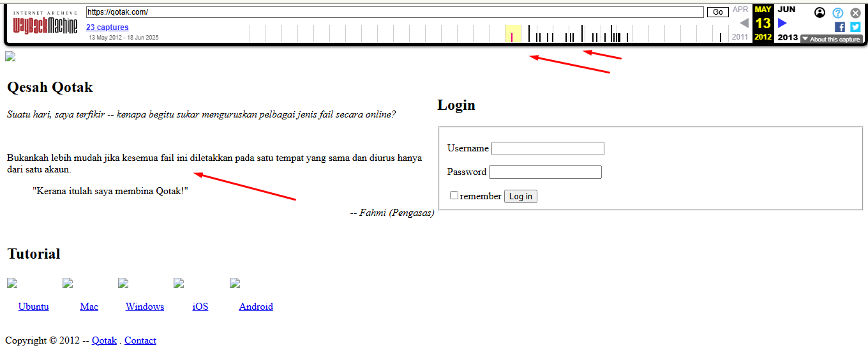Close the Wayback toolbar

click(855, 13)
